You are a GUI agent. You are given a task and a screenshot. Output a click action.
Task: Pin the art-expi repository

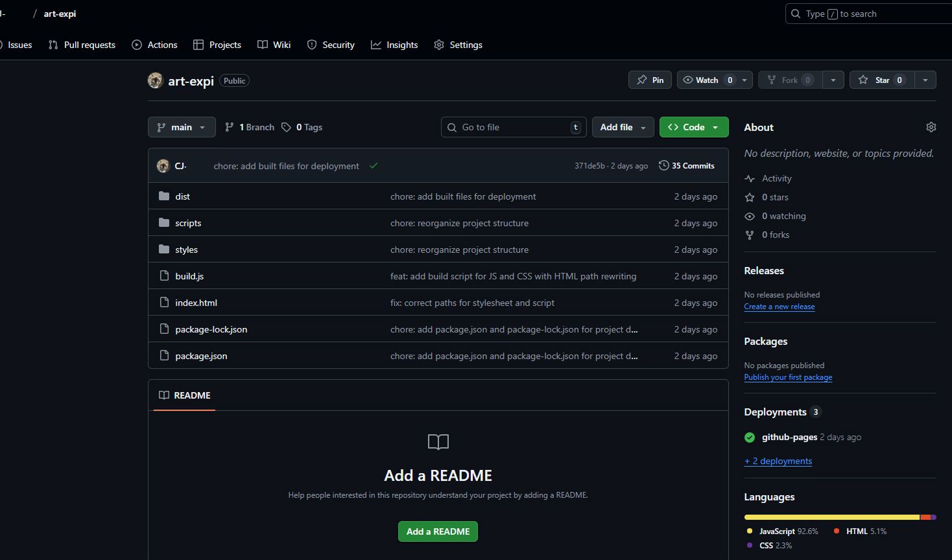tap(650, 80)
